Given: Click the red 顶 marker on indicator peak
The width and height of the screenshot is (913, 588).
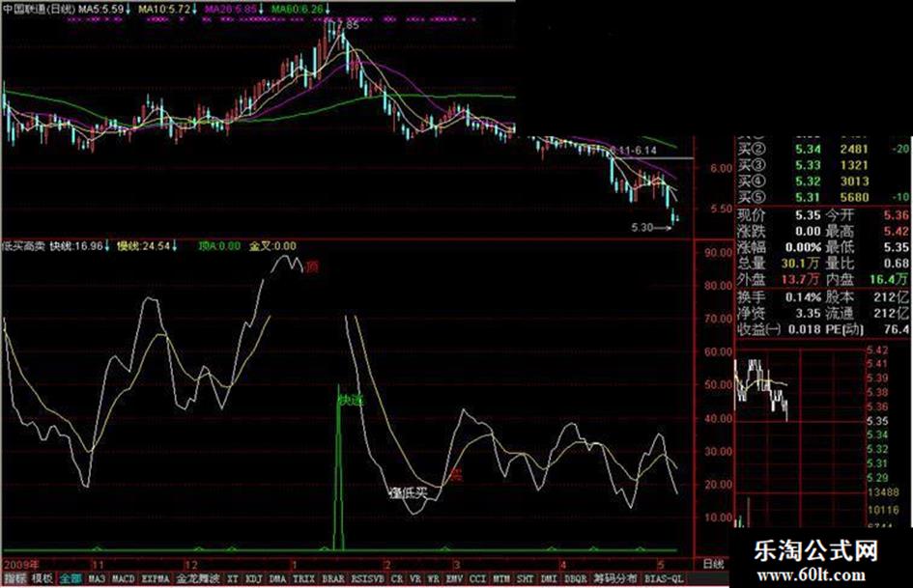Looking at the screenshot, I should 313,267.
